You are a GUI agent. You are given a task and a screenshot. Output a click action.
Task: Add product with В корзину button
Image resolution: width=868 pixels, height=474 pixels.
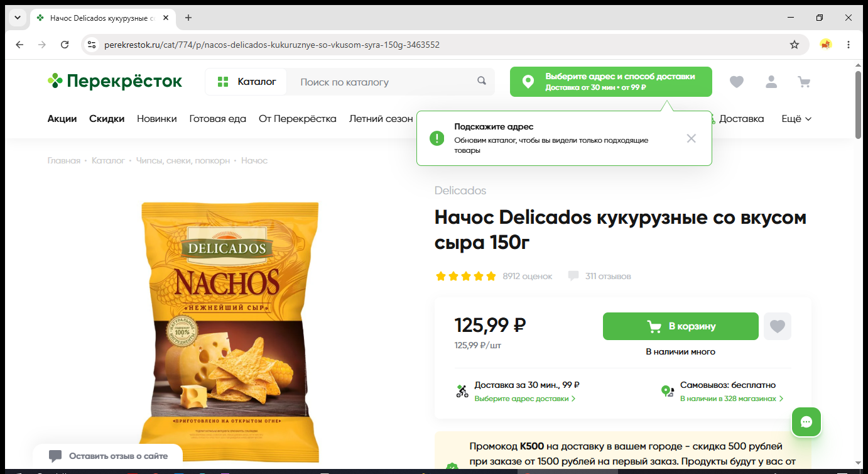pos(681,326)
